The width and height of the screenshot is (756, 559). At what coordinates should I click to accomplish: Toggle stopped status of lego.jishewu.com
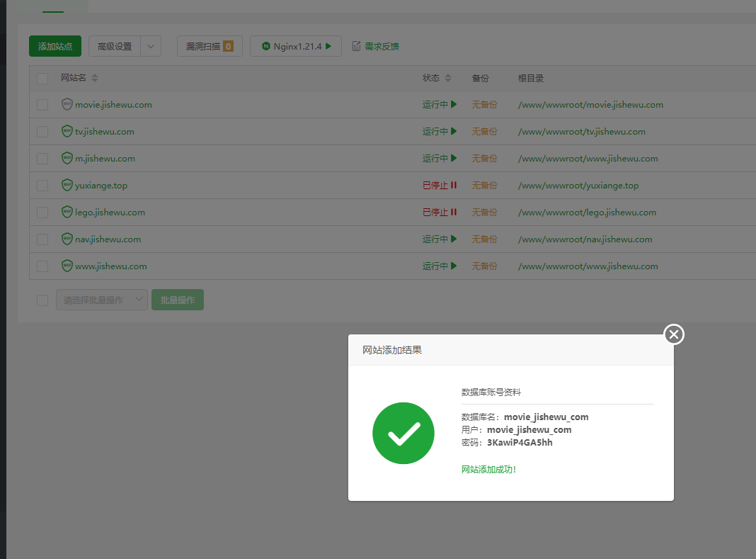[440, 212]
